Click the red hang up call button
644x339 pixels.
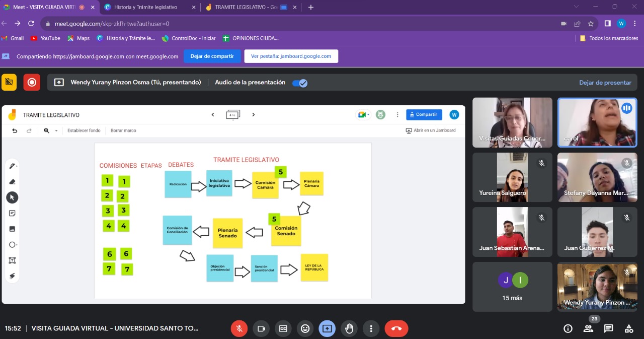tap(396, 328)
